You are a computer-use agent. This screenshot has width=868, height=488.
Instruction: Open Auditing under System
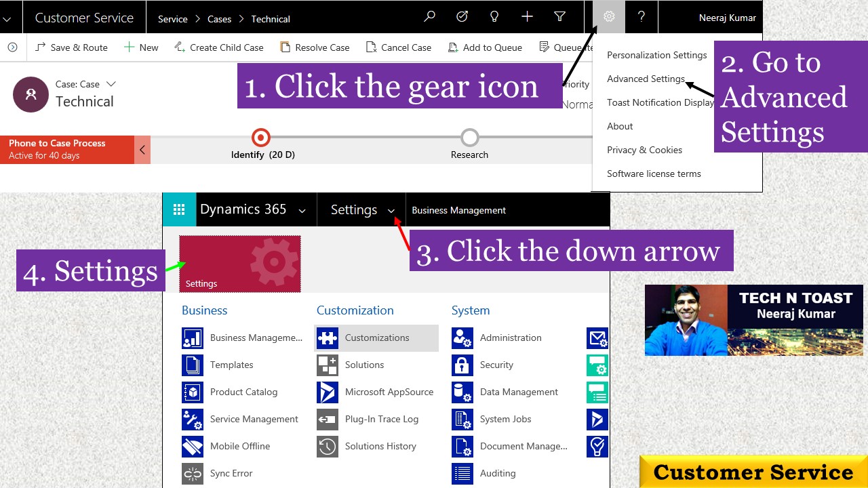[484, 473]
